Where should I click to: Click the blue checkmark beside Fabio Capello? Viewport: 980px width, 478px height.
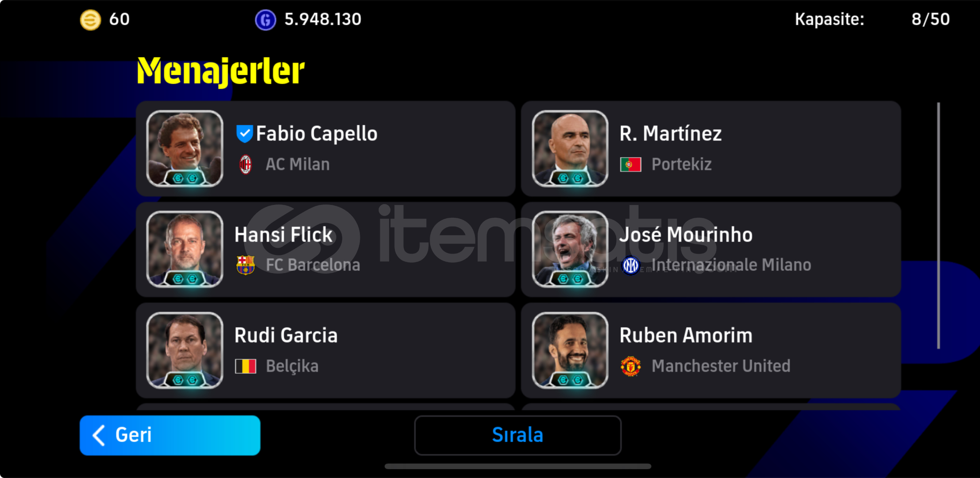pos(244,134)
